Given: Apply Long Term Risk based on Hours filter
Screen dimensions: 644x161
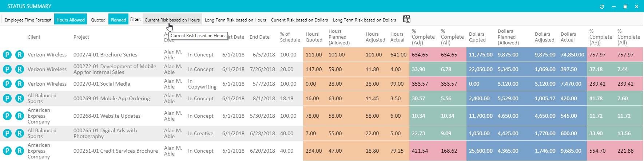Looking at the screenshot, I should pos(235,20).
